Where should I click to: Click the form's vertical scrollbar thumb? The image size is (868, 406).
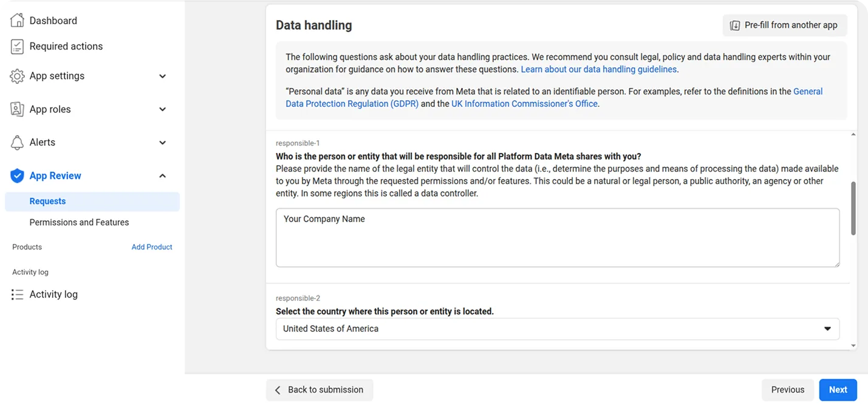pyautogui.click(x=853, y=208)
